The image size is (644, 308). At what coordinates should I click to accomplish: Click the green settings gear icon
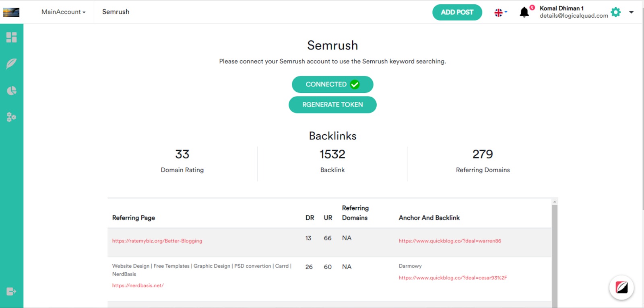point(615,12)
